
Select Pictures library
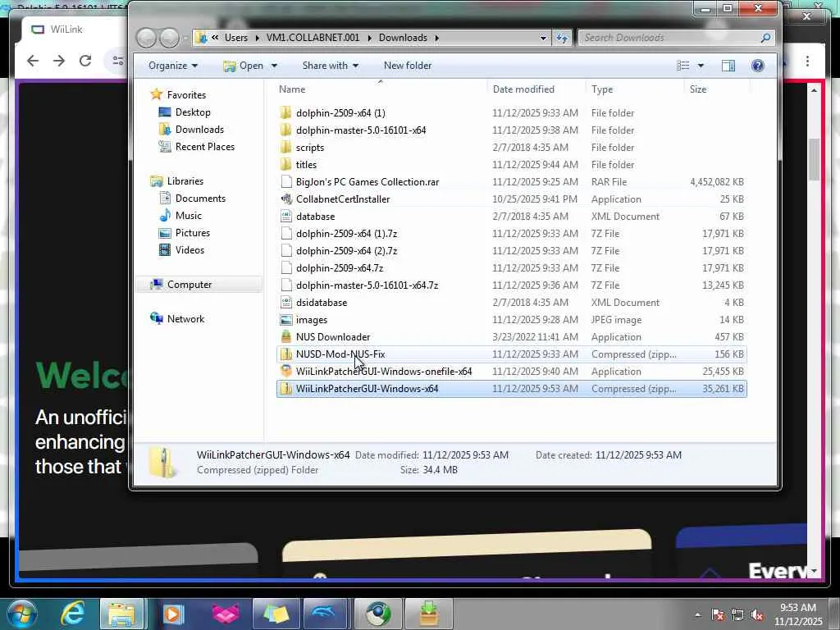pyautogui.click(x=192, y=232)
